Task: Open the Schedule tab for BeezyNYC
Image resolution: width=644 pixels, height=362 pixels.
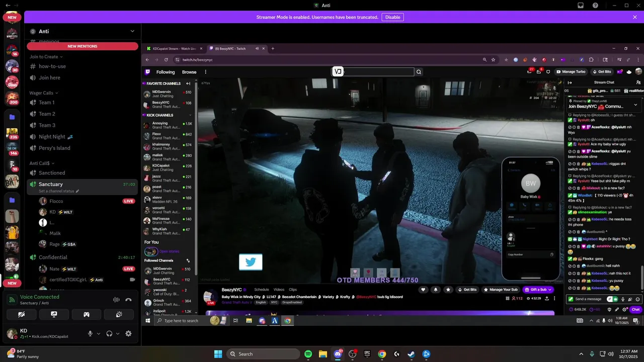Action: coord(262,290)
